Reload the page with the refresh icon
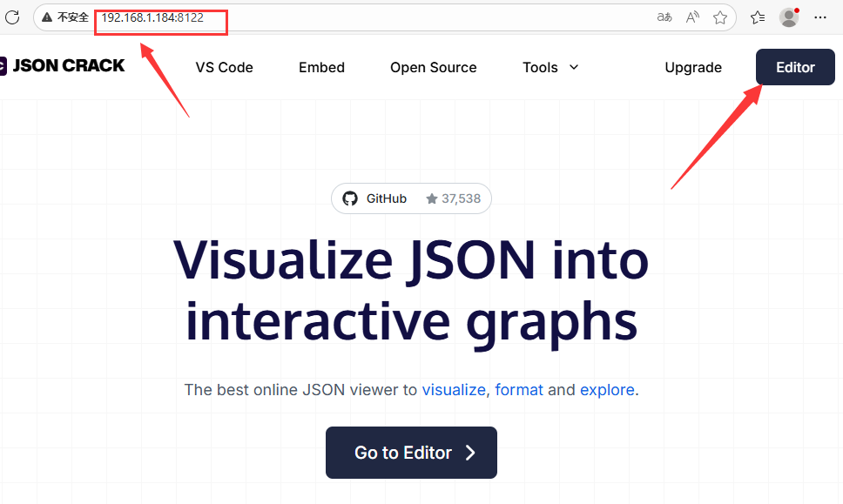 [x=12, y=17]
